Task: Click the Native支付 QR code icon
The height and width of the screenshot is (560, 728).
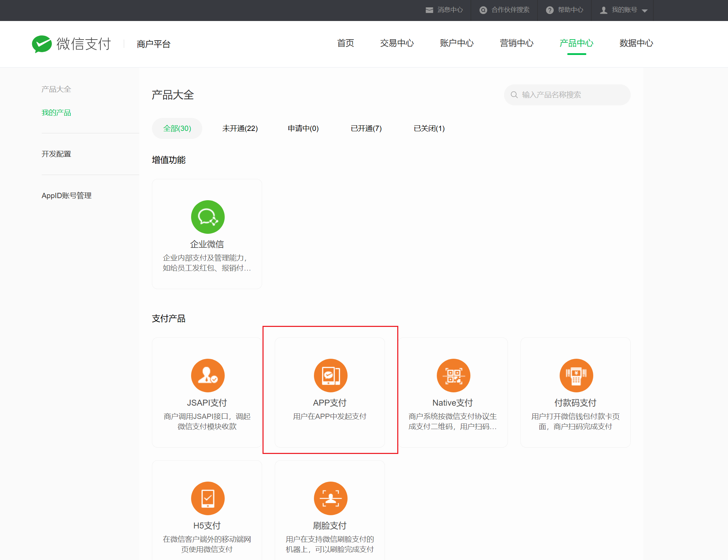Action: [453, 376]
